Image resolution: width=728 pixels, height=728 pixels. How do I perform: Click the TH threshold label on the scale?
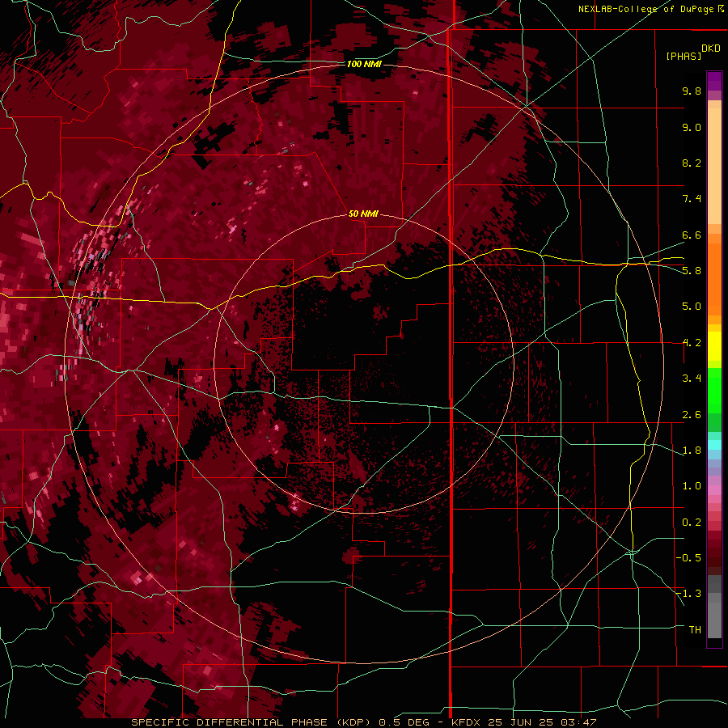point(695,630)
